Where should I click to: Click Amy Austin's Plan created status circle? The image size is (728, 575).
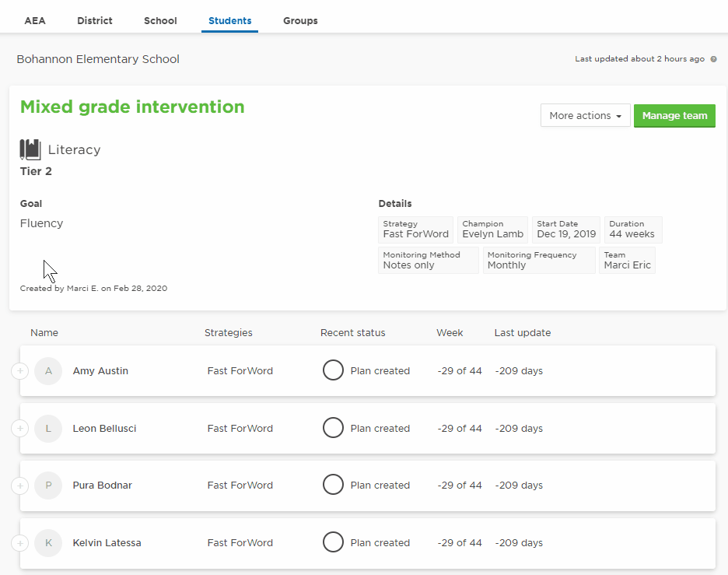point(333,370)
